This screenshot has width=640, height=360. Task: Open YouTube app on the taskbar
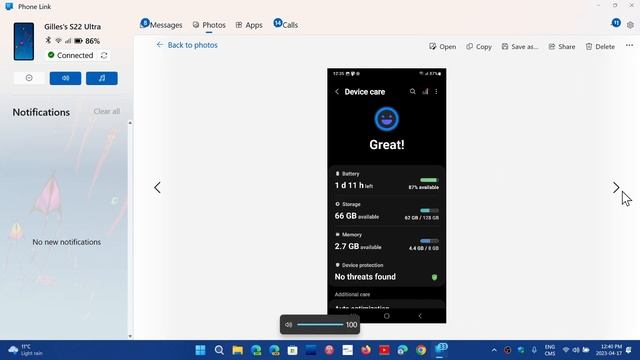(384, 350)
